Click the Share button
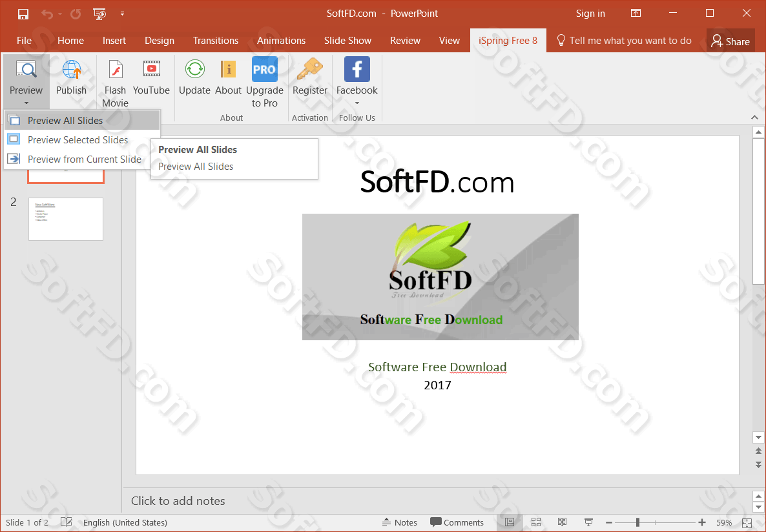The image size is (766, 532). pos(730,41)
